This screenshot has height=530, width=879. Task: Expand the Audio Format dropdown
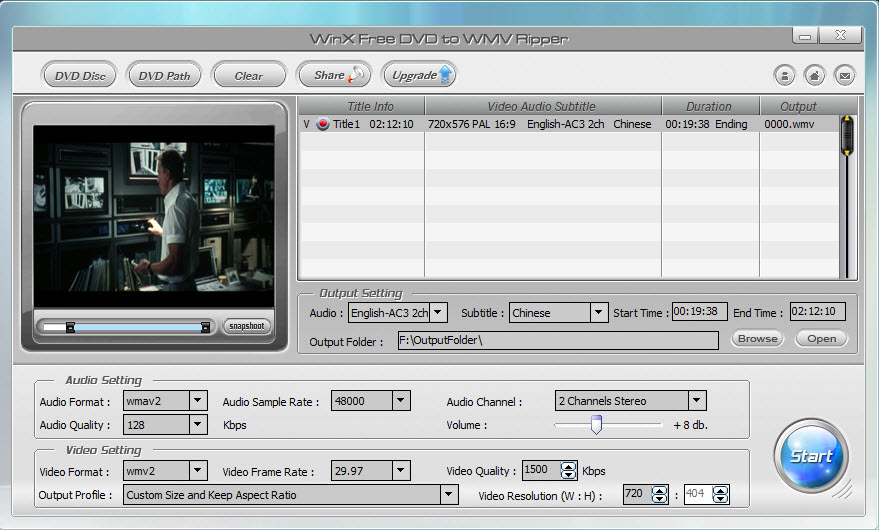coord(198,400)
